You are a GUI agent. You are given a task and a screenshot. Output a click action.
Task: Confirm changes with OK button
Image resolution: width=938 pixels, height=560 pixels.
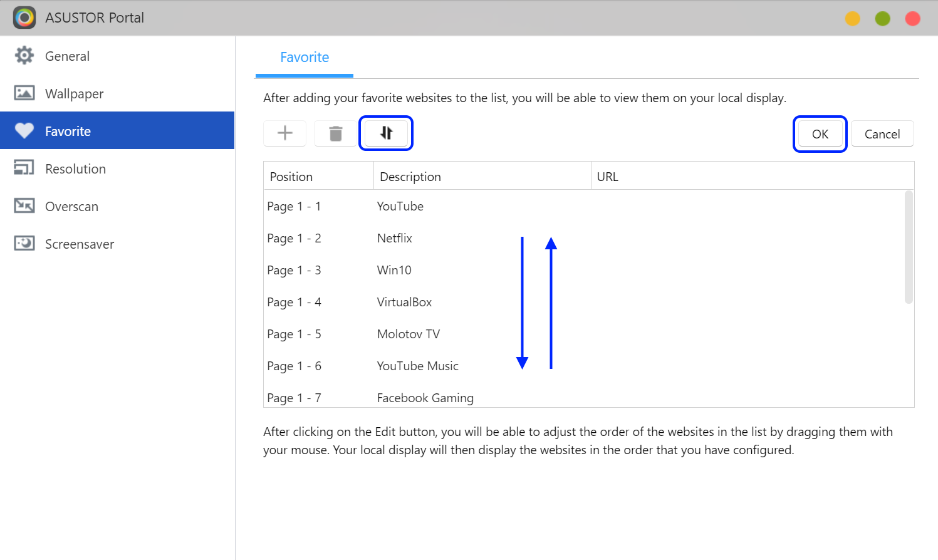(x=820, y=133)
